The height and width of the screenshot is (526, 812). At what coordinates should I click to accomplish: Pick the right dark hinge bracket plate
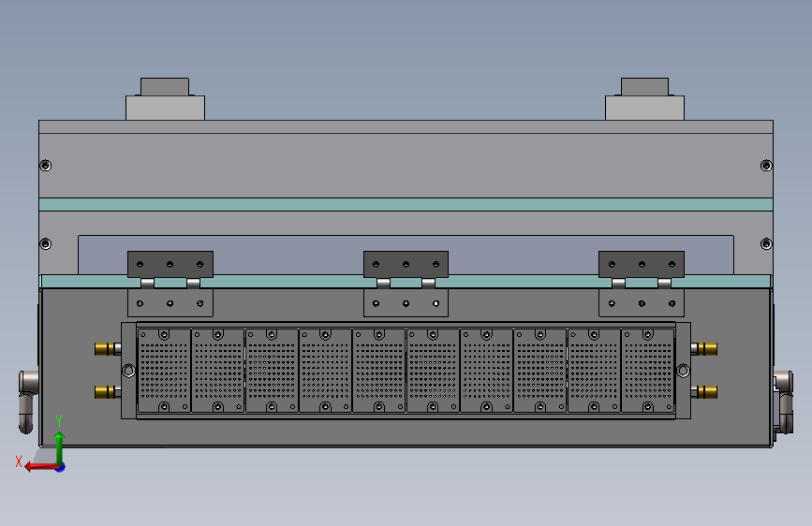642,265
